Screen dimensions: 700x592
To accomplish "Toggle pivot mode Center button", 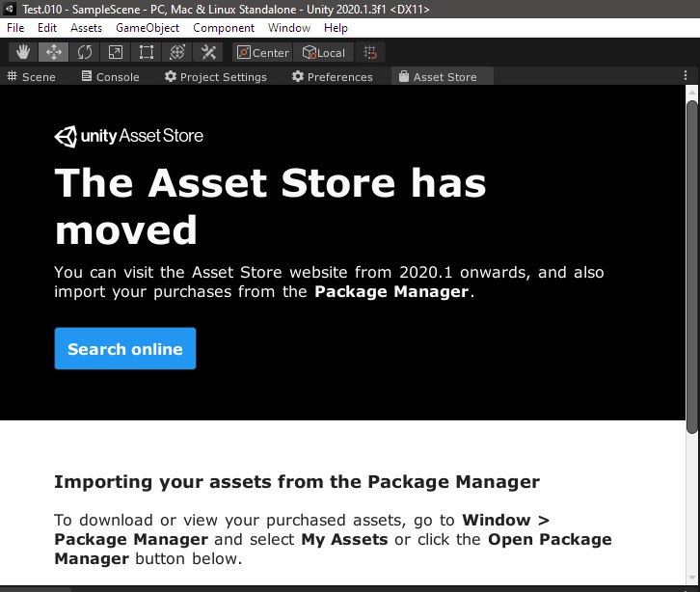I will (262, 52).
